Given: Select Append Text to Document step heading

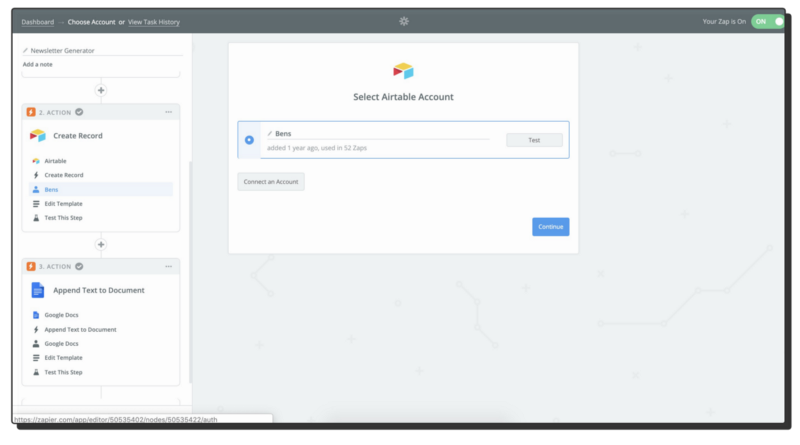Looking at the screenshot, I should [x=99, y=290].
